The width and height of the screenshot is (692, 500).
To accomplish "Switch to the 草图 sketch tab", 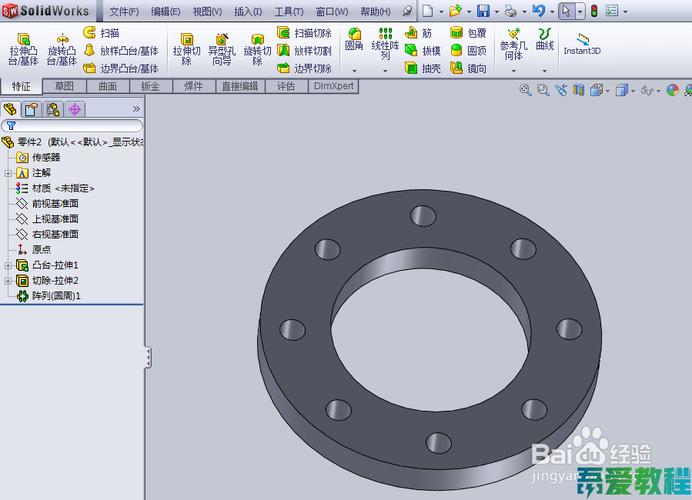I will 64,86.
